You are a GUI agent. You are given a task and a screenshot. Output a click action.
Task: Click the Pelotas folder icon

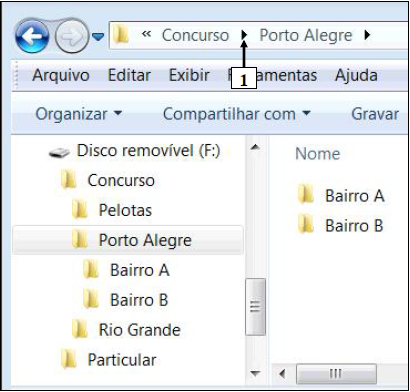[80, 210]
